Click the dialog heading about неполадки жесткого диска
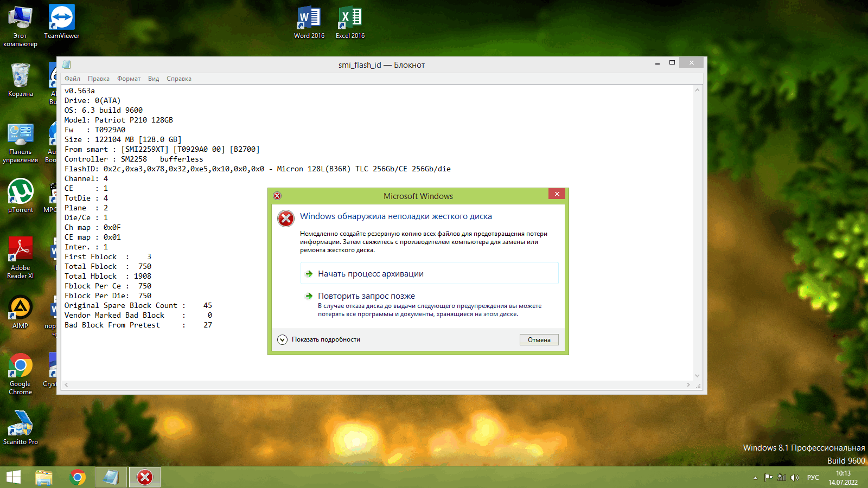868x488 pixels. point(396,216)
